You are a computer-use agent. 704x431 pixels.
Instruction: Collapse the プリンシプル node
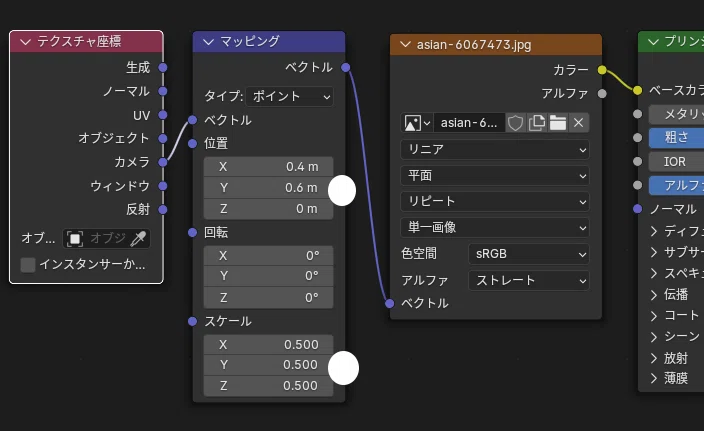click(x=653, y=42)
